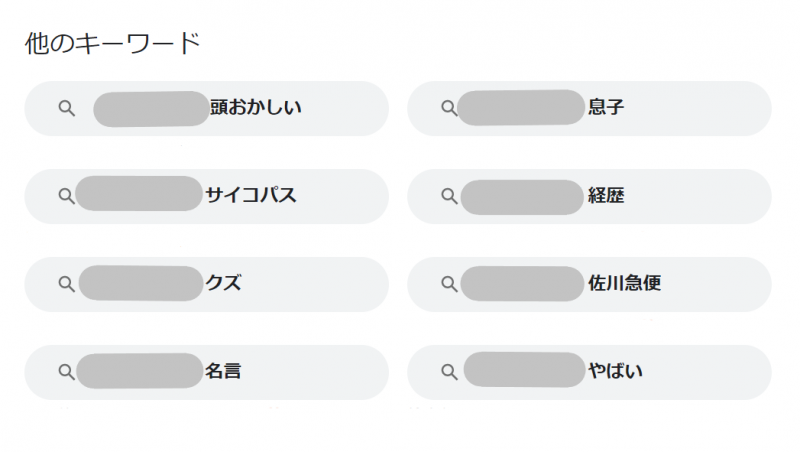Open the 名言 keyword suggestion
The width and height of the screenshot is (800, 452).
(x=207, y=372)
